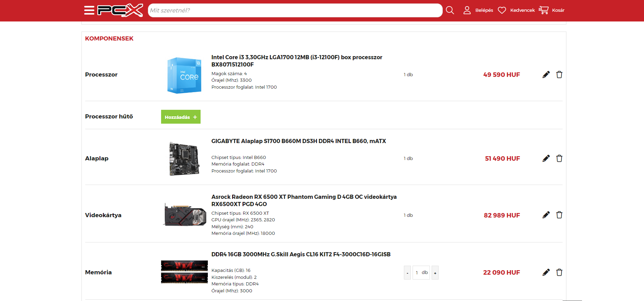Remove the Videokártya with trash icon

[x=559, y=215]
